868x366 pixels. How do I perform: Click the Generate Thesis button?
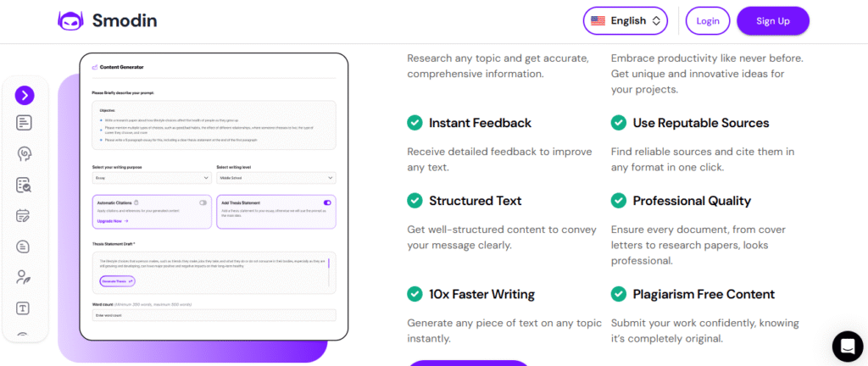117,281
